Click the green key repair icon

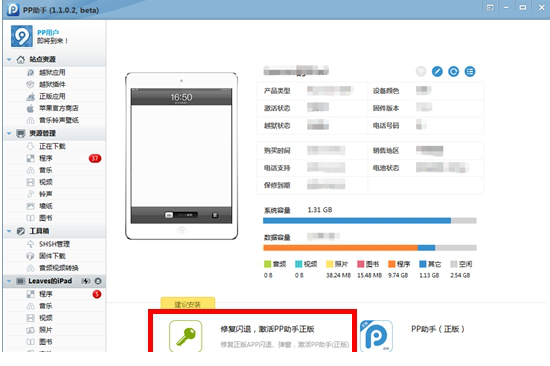point(186,336)
